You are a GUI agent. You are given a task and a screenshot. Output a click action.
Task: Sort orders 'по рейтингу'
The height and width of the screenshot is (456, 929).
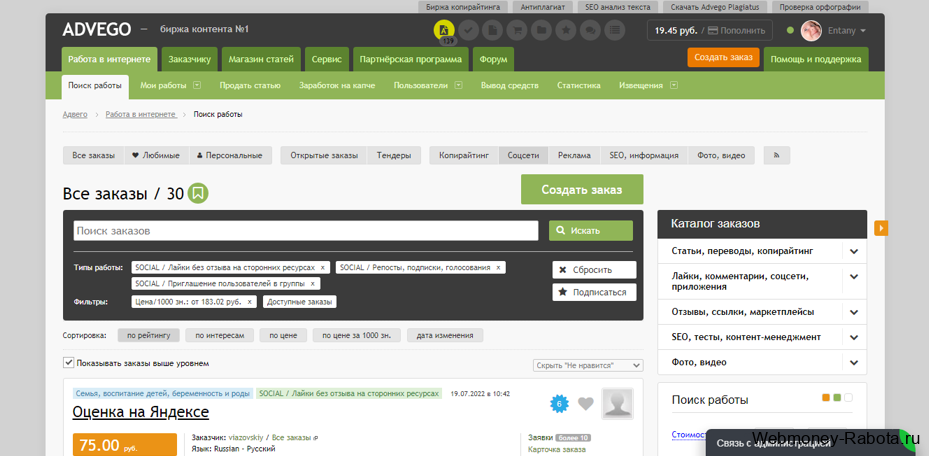148,335
